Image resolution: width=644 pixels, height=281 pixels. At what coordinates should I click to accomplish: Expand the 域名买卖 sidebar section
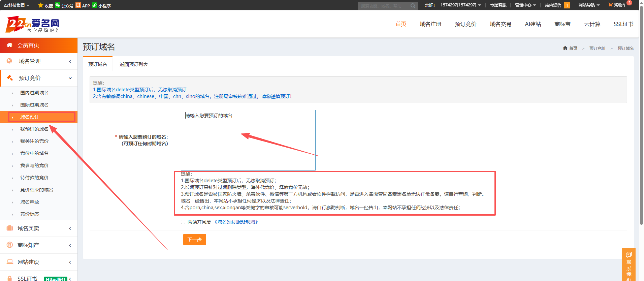click(39, 228)
